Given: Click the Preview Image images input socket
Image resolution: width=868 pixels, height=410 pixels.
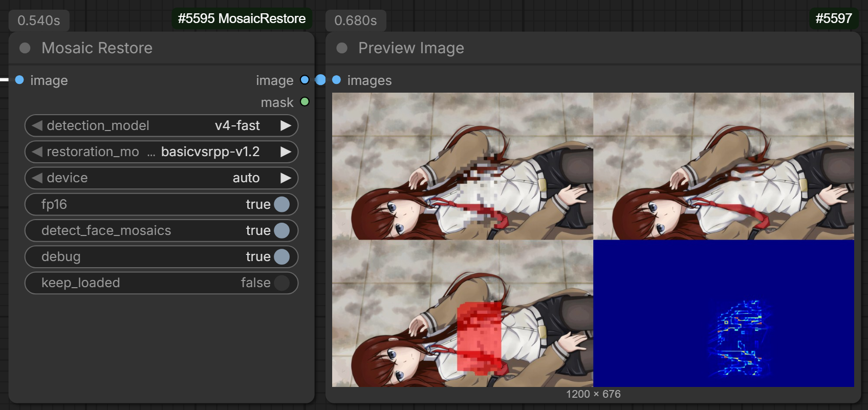Looking at the screenshot, I should [x=336, y=80].
